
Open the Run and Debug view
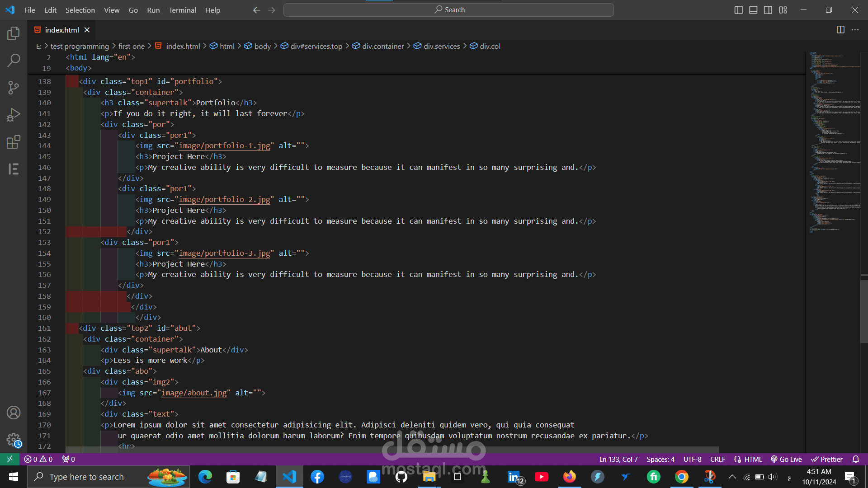(14, 115)
